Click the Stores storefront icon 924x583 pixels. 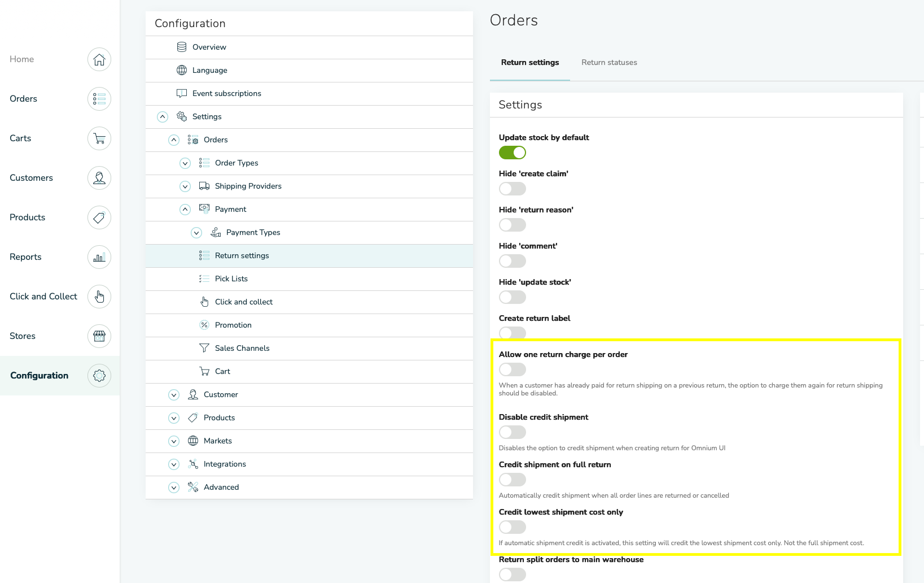coord(99,336)
